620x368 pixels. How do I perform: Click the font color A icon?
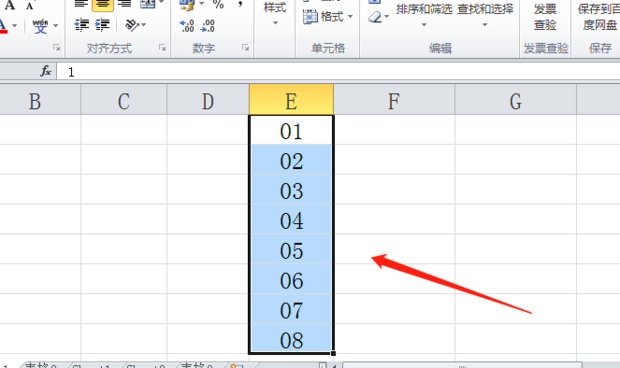(x=4, y=26)
